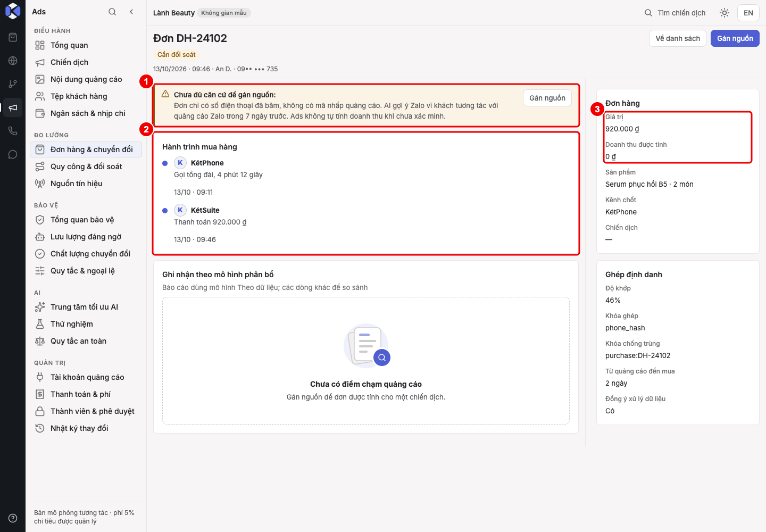The image size is (766, 532).
Task: Open the chat bubble module in left rail
Action: pyautogui.click(x=13, y=154)
